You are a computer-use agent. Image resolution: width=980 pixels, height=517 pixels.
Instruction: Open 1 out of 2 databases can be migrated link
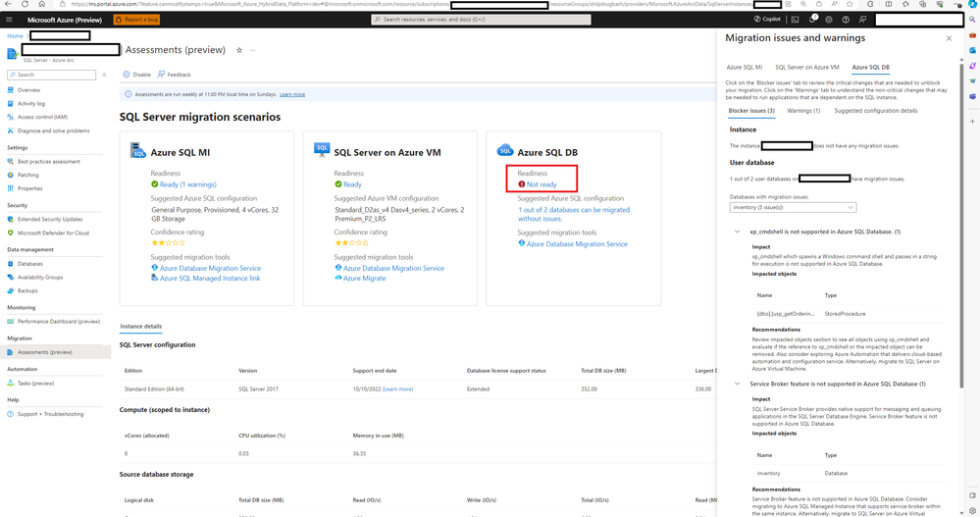point(574,215)
